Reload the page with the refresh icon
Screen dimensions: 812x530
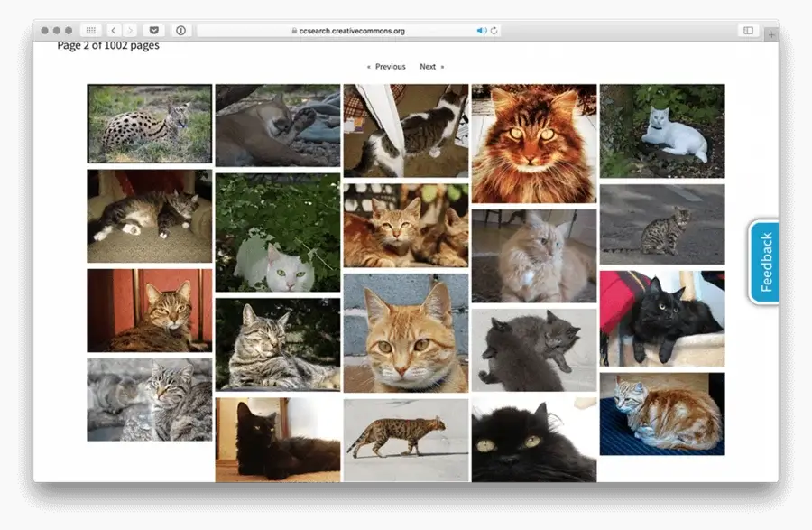coord(494,31)
